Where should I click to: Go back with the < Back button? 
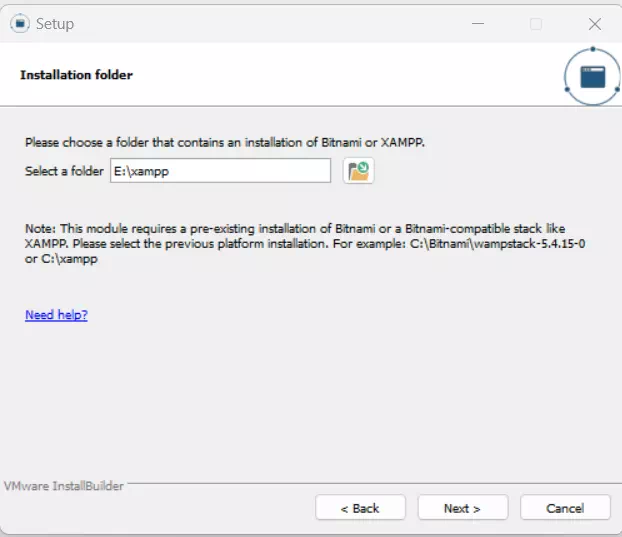[x=360, y=508]
